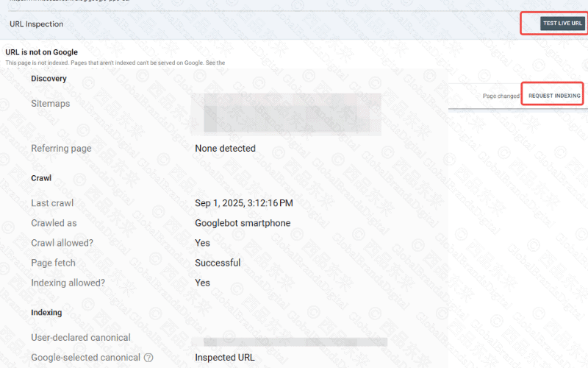Open help icon beside Google-selected canonical
Viewport: 588px width, 368px height.
point(148,358)
